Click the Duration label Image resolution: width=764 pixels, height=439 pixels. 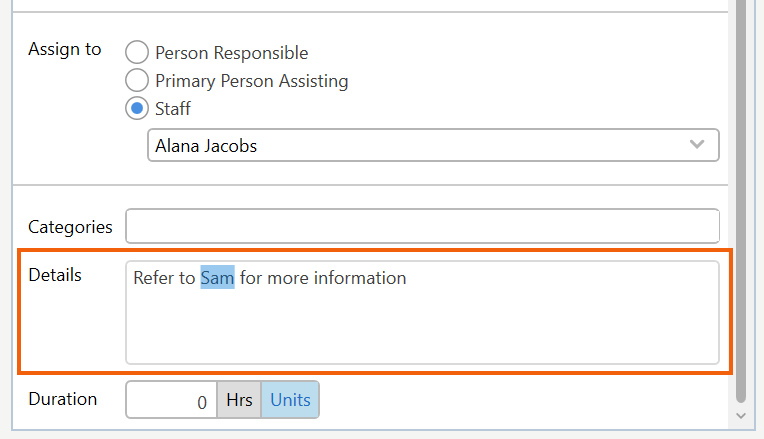[x=62, y=399]
